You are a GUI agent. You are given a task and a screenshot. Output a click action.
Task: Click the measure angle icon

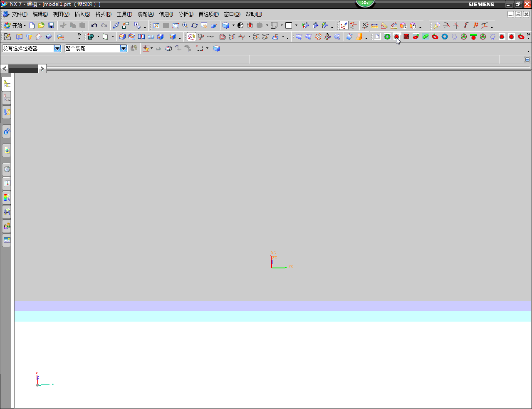click(x=384, y=25)
